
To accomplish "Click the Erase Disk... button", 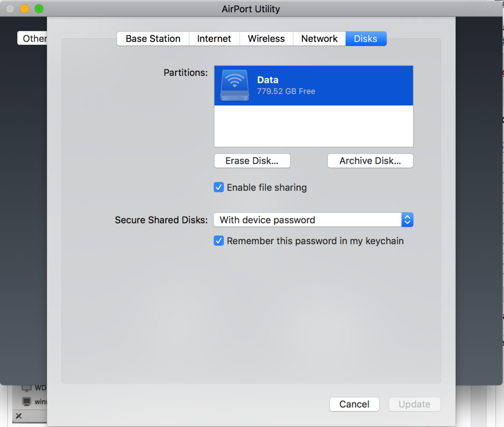I will [252, 161].
